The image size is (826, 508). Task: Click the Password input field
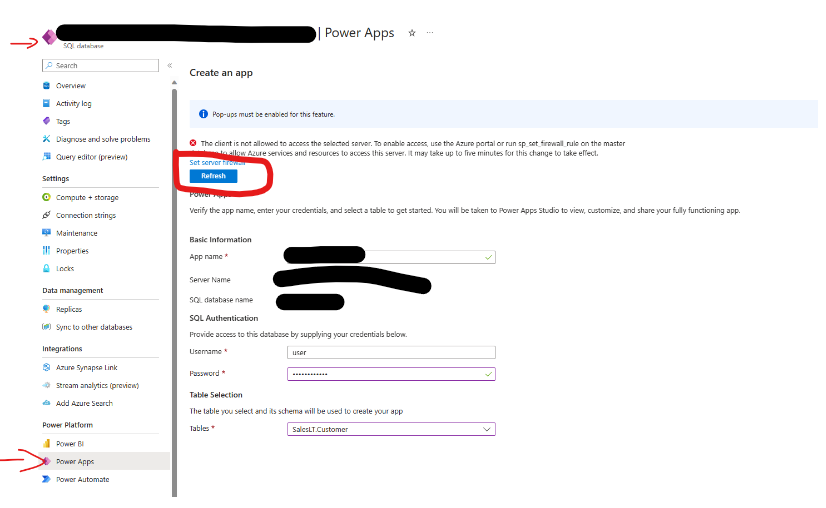click(391, 374)
